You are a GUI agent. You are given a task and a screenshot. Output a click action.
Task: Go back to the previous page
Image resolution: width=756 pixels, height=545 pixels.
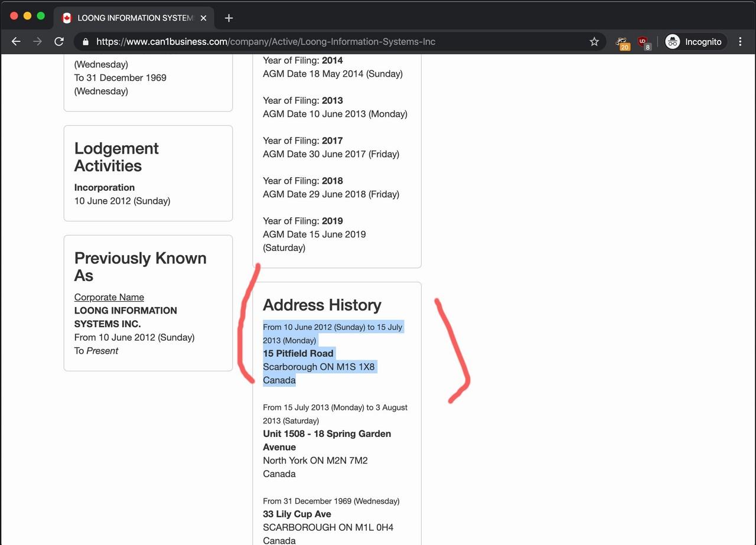point(16,41)
